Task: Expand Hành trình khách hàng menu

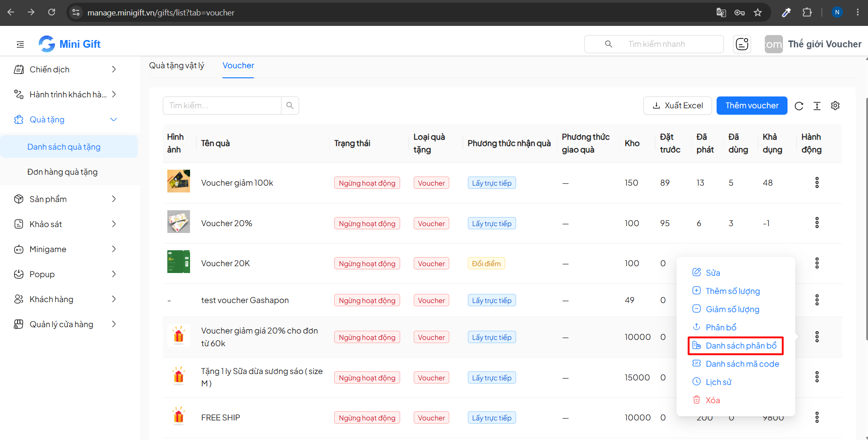Action: tap(65, 95)
